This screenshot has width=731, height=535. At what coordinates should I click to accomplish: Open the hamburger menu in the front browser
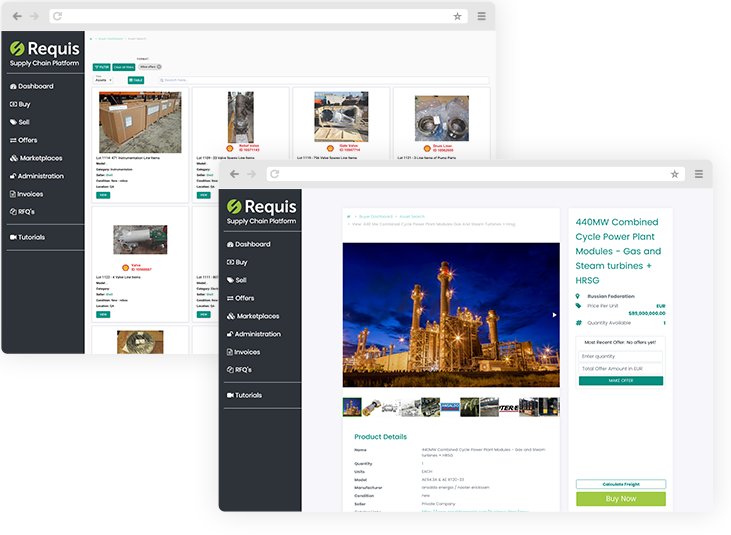pyautogui.click(x=698, y=174)
